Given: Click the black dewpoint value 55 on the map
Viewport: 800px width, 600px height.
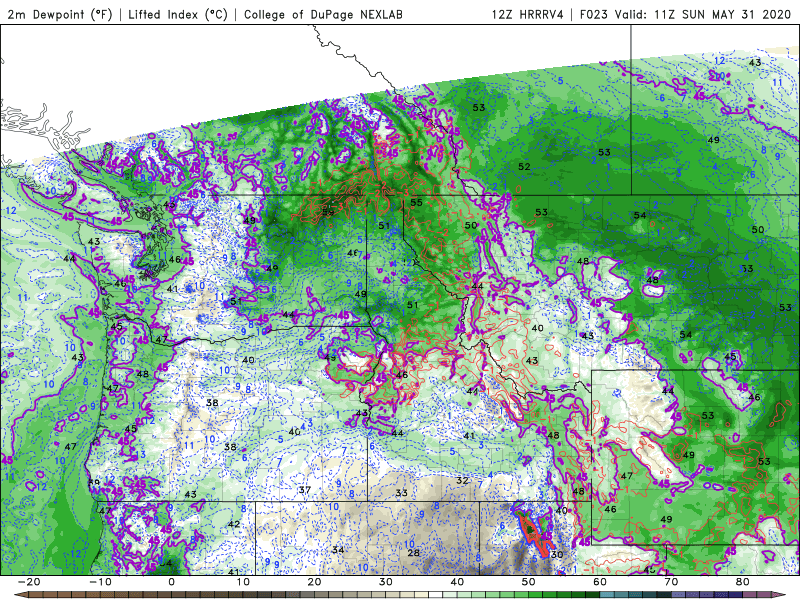Looking at the screenshot, I should [416, 203].
